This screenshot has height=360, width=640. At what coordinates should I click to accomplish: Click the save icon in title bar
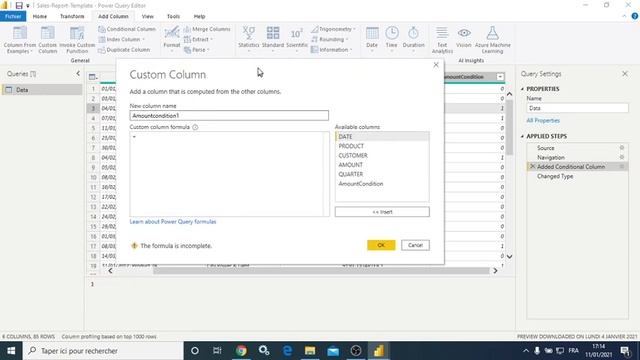(x=19, y=5)
